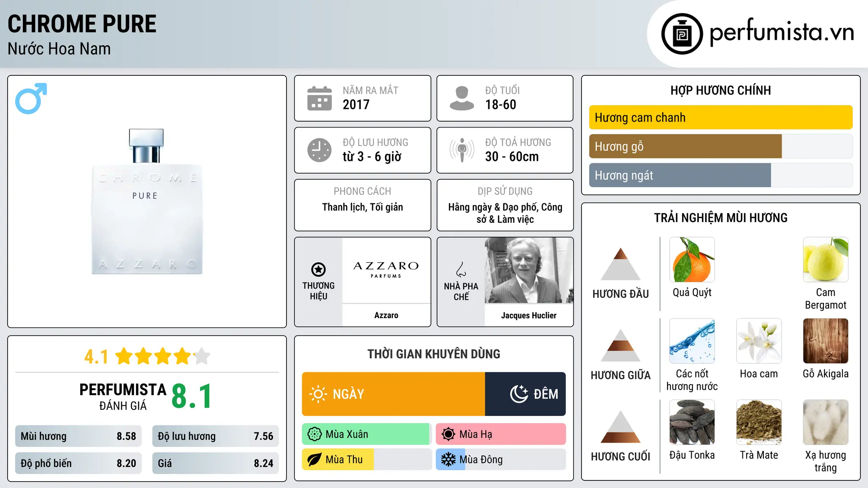Click the base note pyramid icon

tap(620, 427)
